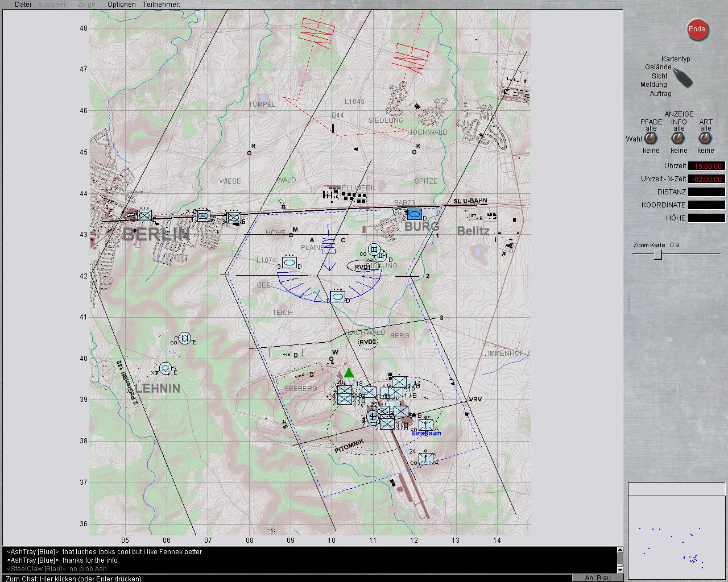Open the greyed Auslöser menu
728x582 pixels.
[52, 5]
